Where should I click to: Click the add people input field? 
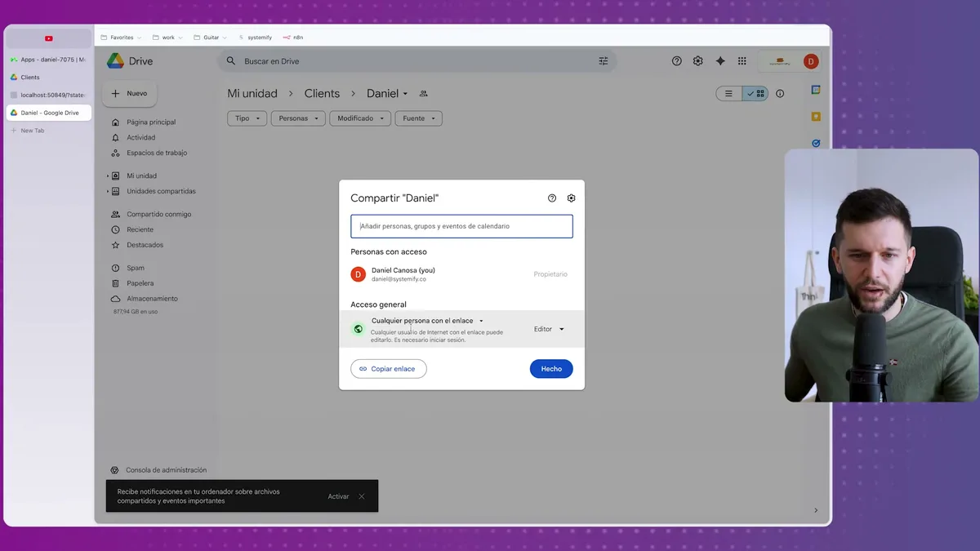[461, 226]
